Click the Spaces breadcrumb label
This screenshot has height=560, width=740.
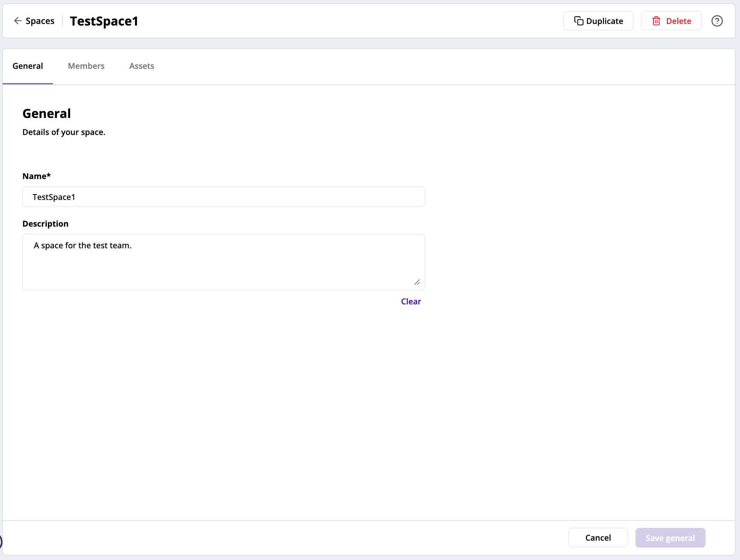click(40, 21)
